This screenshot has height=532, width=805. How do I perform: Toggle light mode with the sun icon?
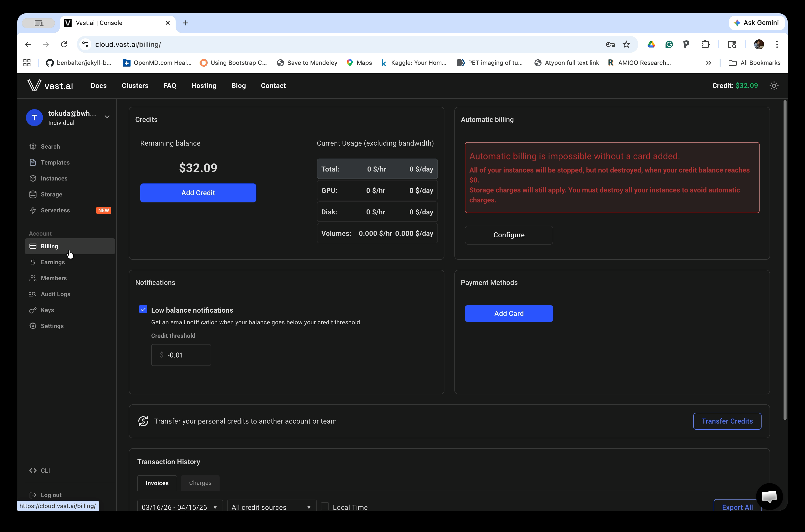774,86
